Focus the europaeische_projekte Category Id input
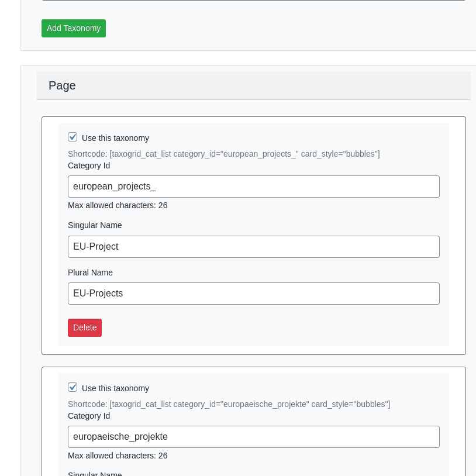Viewport: 476px width, 476px height. click(x=253, y=436)
